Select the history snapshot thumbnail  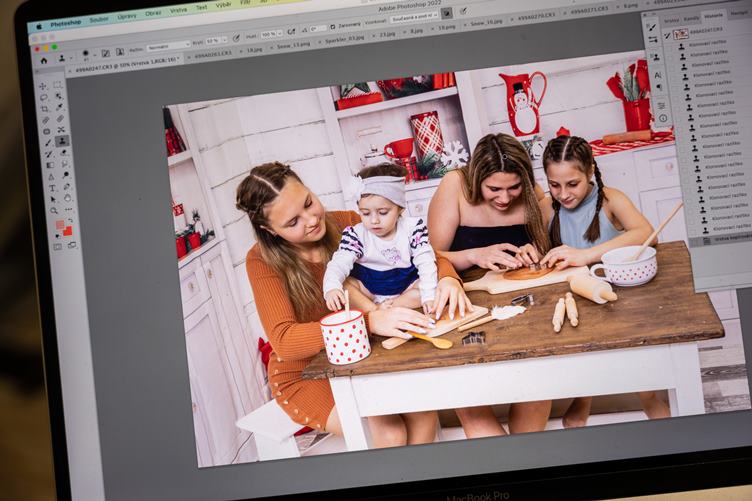point(680,34)
